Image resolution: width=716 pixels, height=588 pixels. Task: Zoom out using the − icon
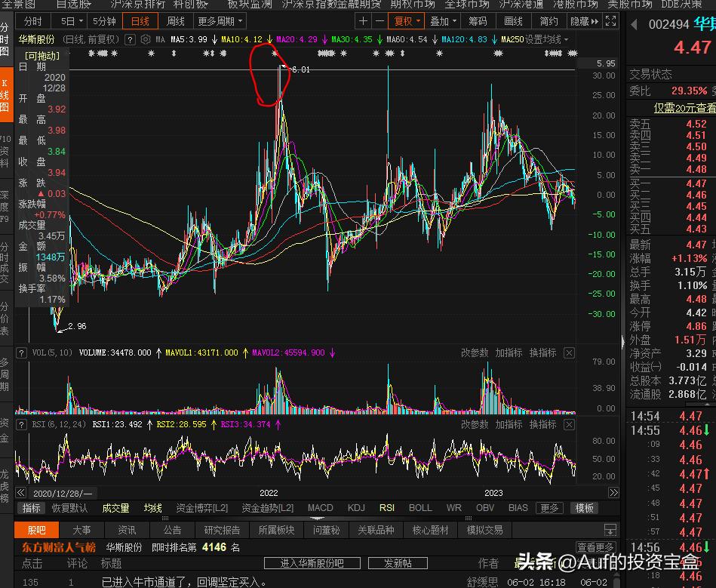[x=380, y=21]
